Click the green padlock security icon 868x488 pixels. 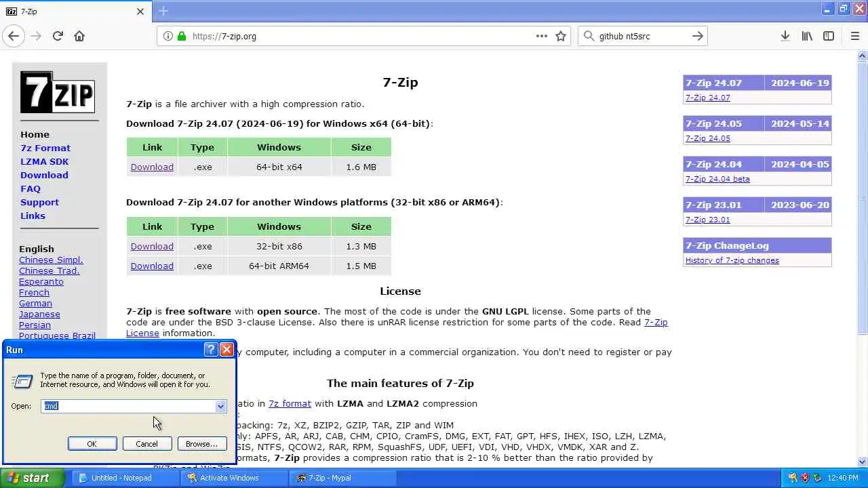point(181,36)
